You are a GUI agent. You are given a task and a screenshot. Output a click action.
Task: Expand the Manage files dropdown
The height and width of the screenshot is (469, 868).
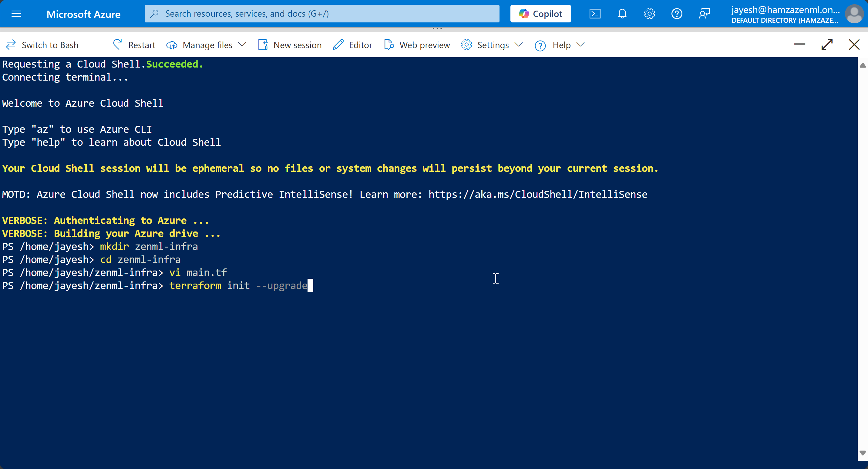point(243,45)
